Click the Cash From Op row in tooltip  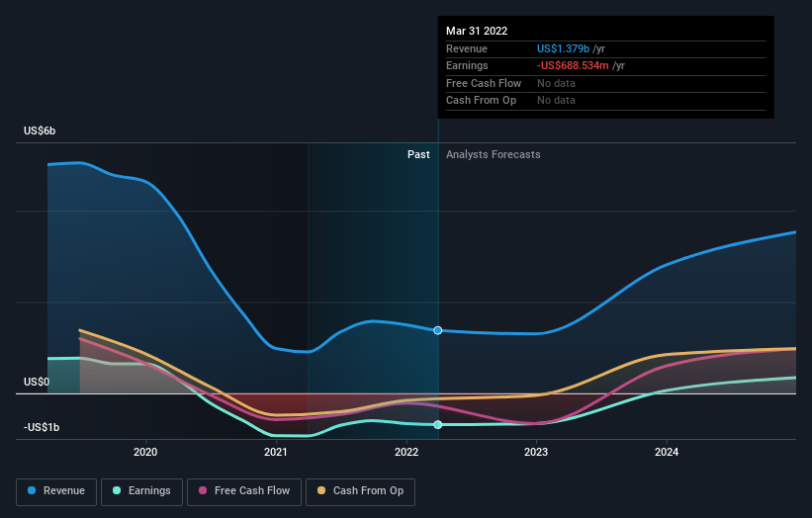[x=605, y=101]
